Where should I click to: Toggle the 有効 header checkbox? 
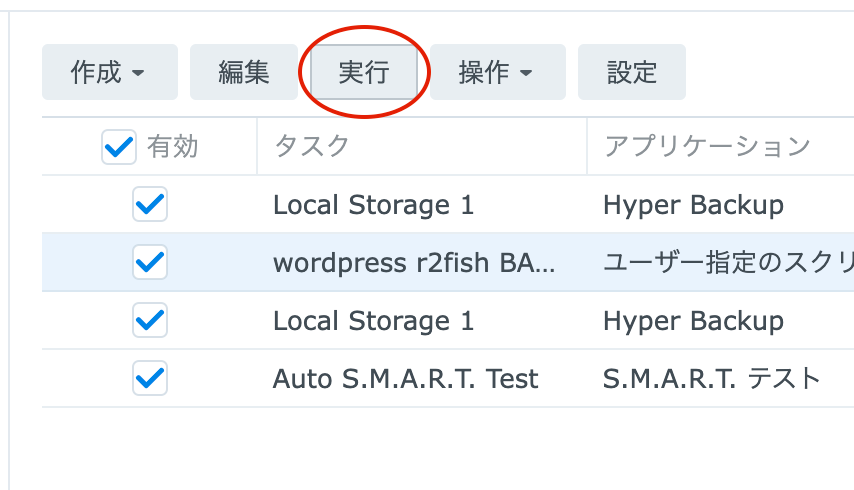[119, 147]
